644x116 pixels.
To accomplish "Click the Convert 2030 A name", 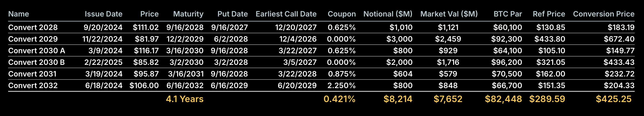I will tap(37, 51).
